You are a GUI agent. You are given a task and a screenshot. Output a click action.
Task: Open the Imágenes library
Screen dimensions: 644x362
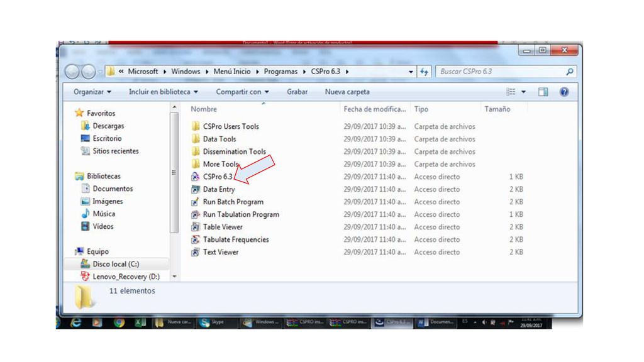click(108, 202)
